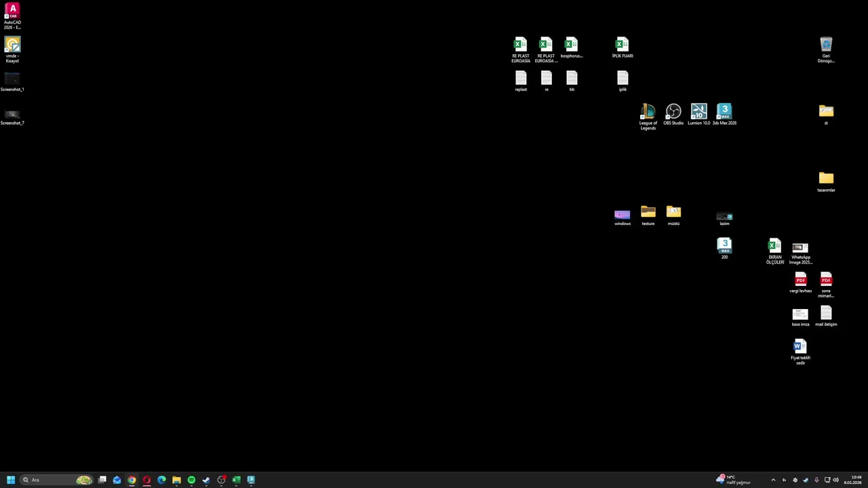Select the Fiyat teklifi sedir Word document
Screen dimensions: 868x488
point(800,352)
